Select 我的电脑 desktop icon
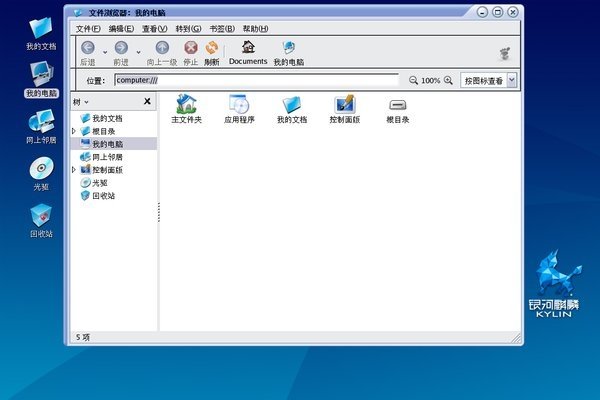Image resolution: width=600 pixels, height=400 pixels. [x=41, y=80]
